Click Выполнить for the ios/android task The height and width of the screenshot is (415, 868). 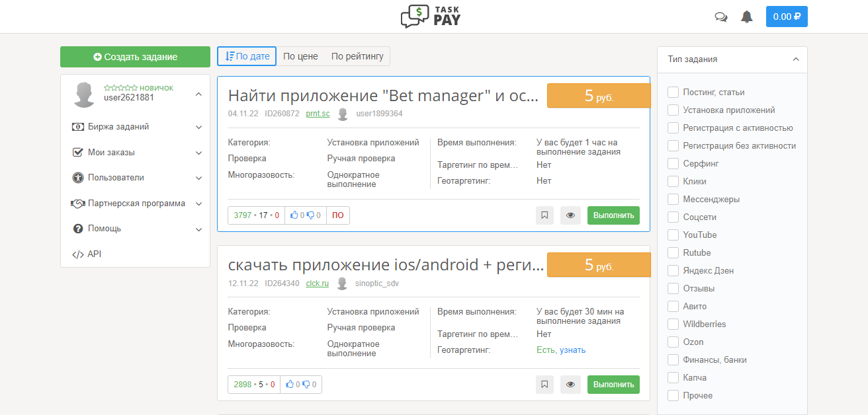[x=613, y=385]
